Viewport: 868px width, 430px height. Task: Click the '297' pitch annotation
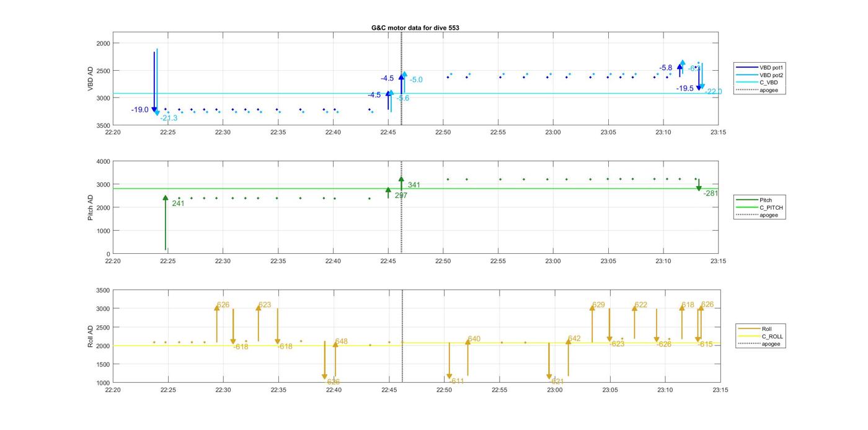click(x=401, y=195)
